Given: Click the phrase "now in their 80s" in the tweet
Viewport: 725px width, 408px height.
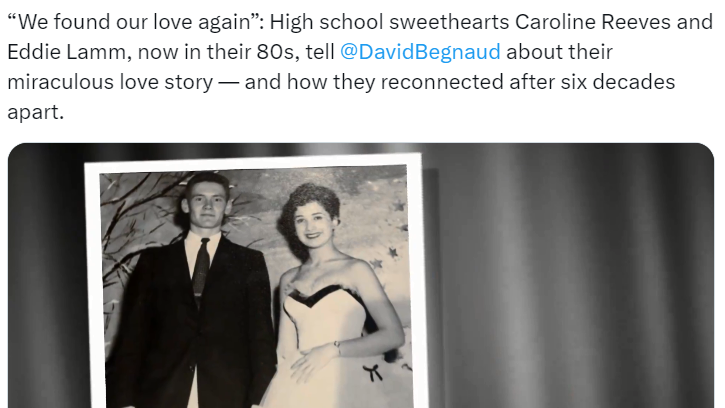Looking at the screenshot, I should click(x=216, y=52).
